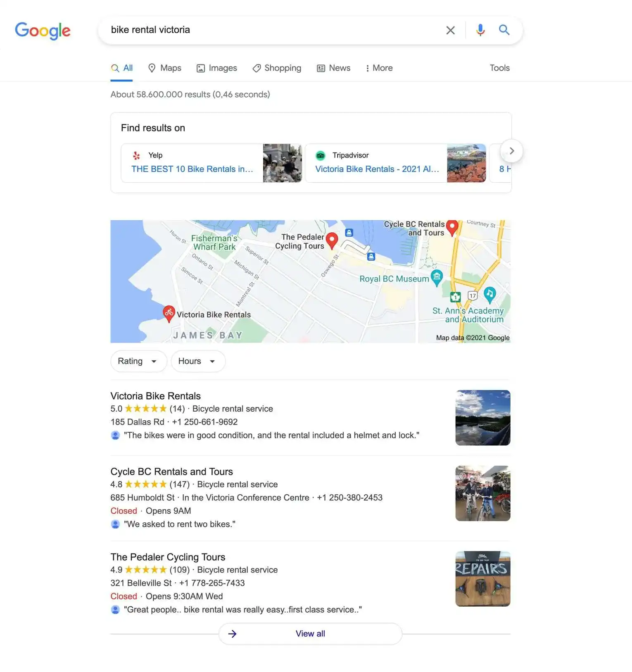
Task: Select the Pedaler Cycling Tours map pin
Action: 332,241
